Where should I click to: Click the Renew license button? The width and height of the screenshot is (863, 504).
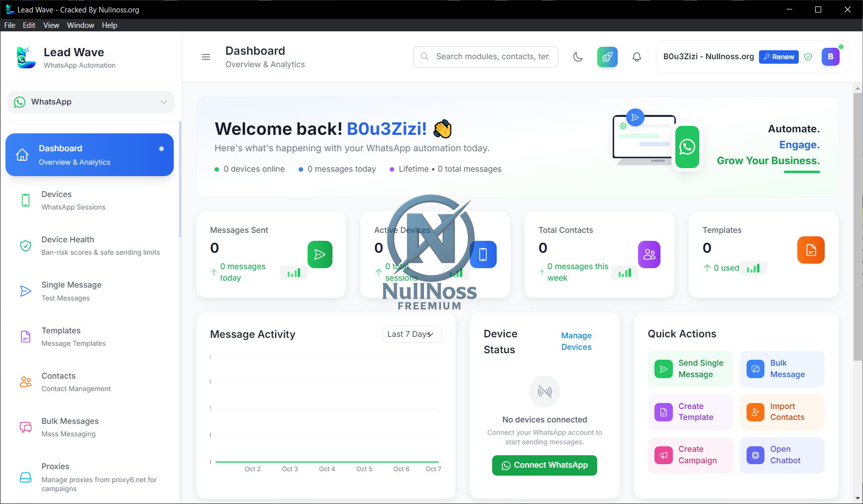(x=778, y=57)
